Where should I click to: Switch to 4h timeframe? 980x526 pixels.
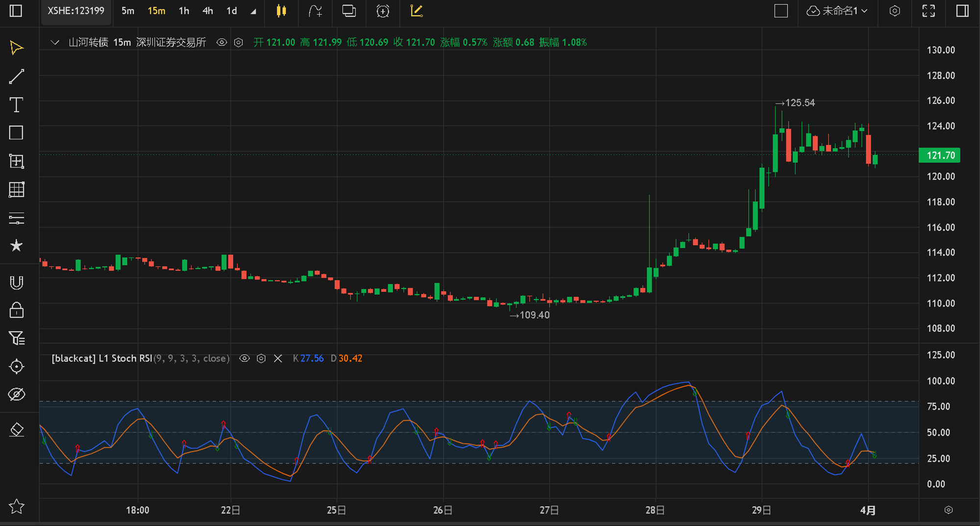(x=208, y=11)
